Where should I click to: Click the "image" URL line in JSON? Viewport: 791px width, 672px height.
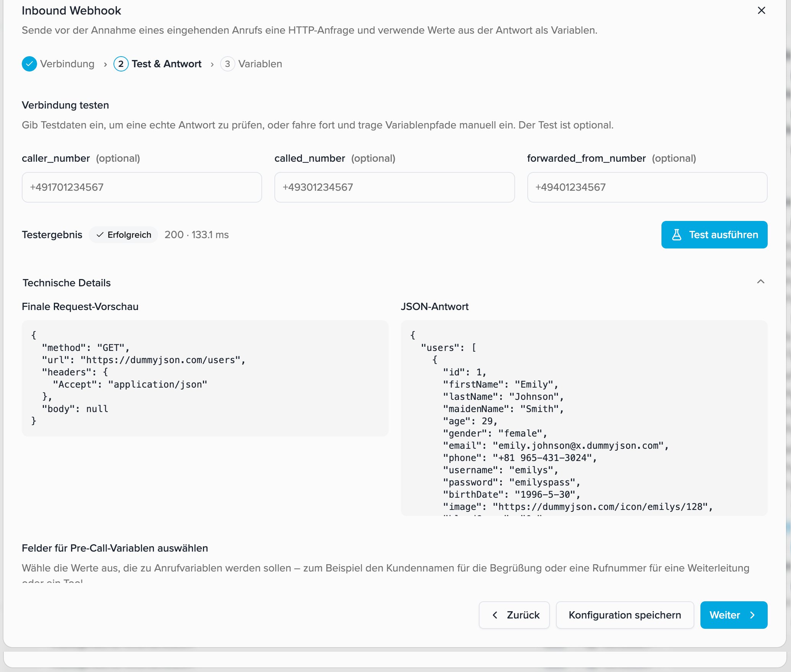pyautogui.click(x=578, y=507)
